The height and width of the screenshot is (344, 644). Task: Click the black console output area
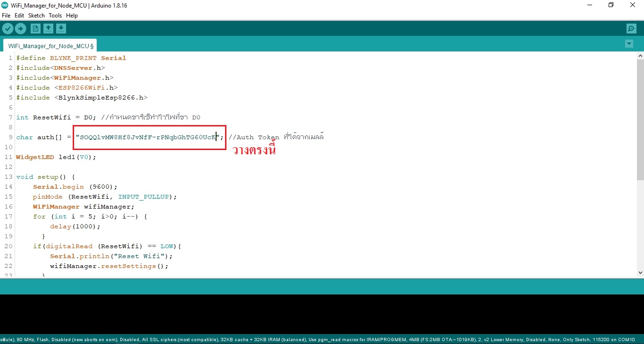(x=322, y=314)
